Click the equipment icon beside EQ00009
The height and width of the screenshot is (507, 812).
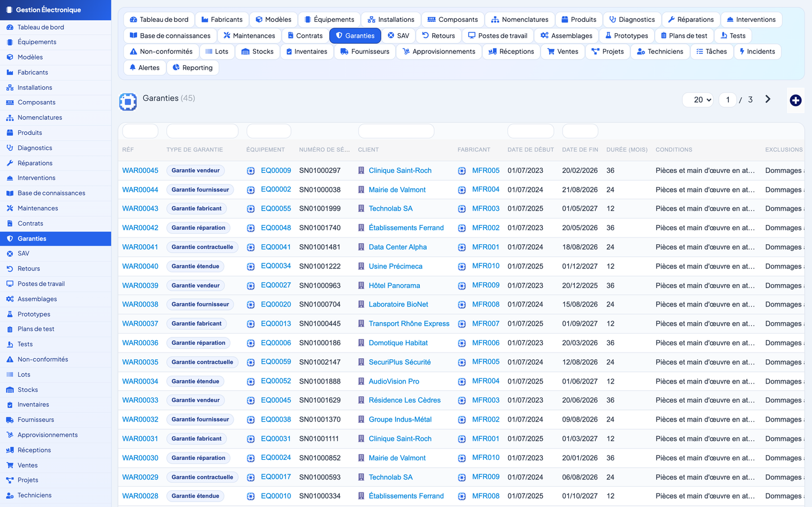pyautogui.click(x=251, y=171)
